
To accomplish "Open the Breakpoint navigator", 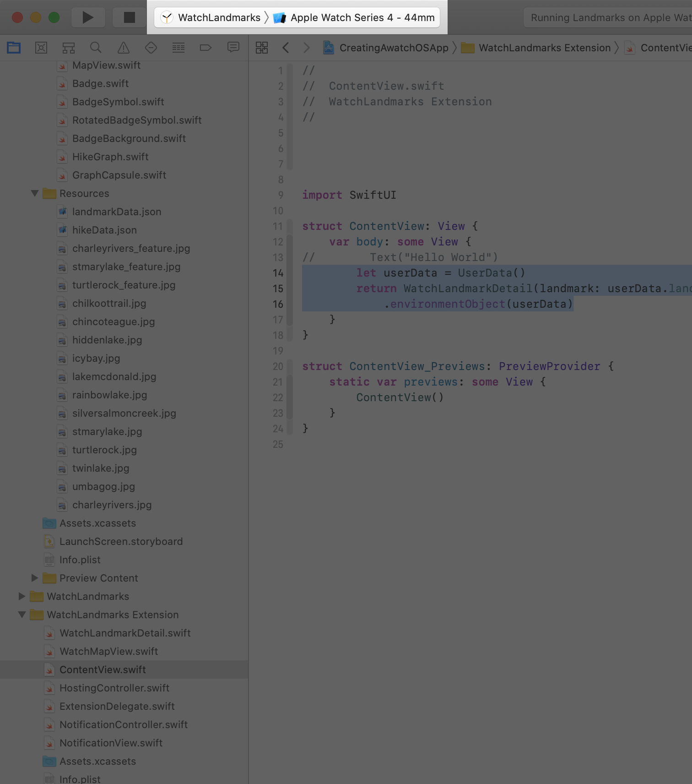I will [x=206, y=48].
